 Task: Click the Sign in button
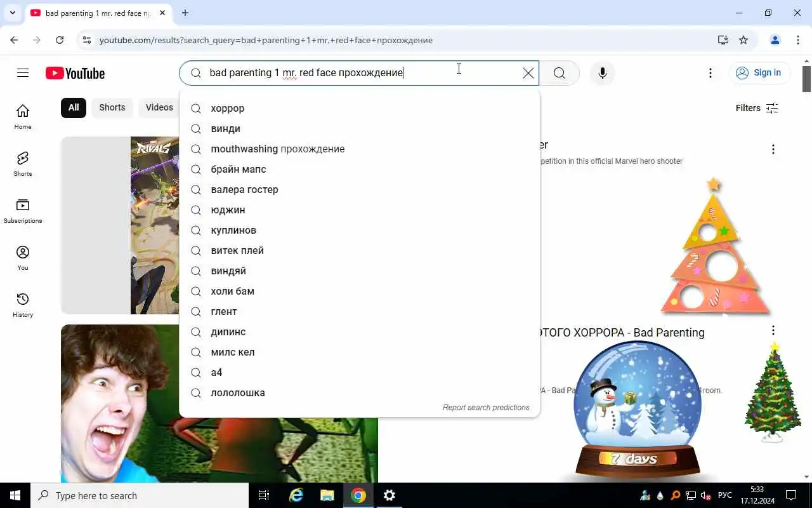tap(759, 73)
